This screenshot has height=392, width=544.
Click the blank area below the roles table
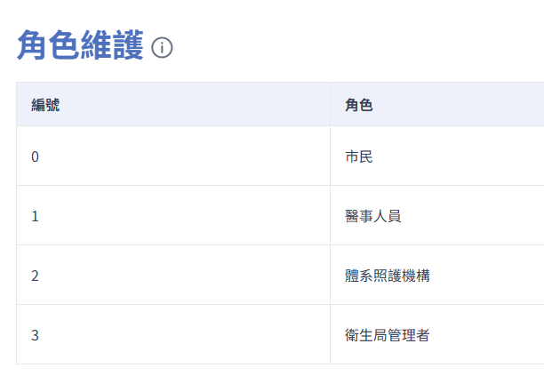pyautogui.click(x=267, y=379)
